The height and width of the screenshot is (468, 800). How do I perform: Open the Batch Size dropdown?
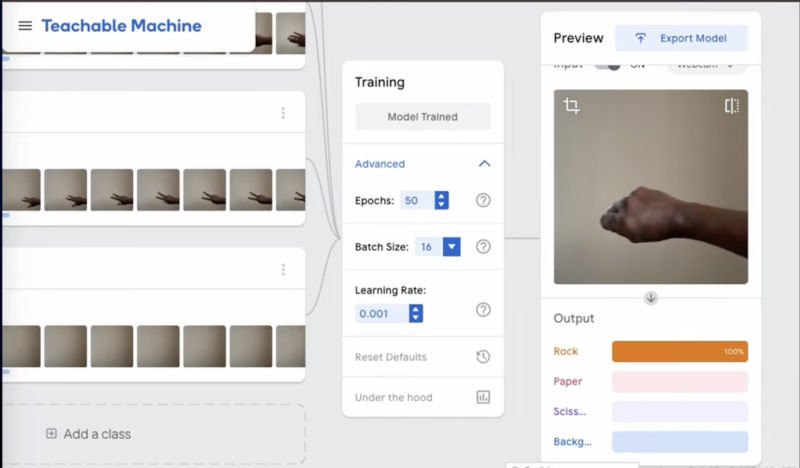tap(451, 247)
